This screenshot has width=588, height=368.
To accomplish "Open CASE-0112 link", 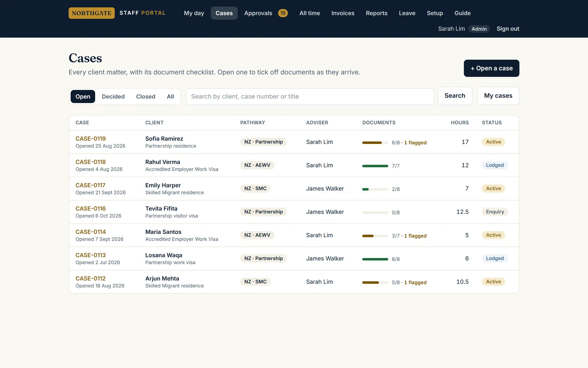I will [x=90, y=279].
